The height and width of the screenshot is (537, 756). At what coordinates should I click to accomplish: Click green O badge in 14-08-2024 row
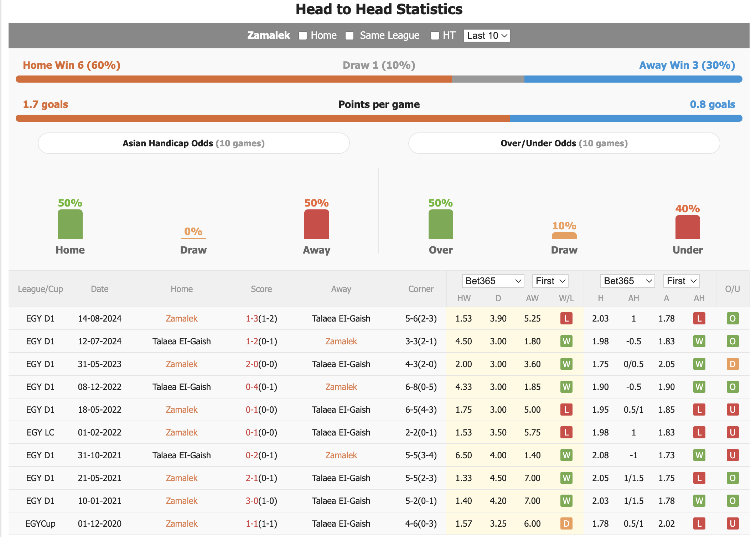tap(732, 318)
